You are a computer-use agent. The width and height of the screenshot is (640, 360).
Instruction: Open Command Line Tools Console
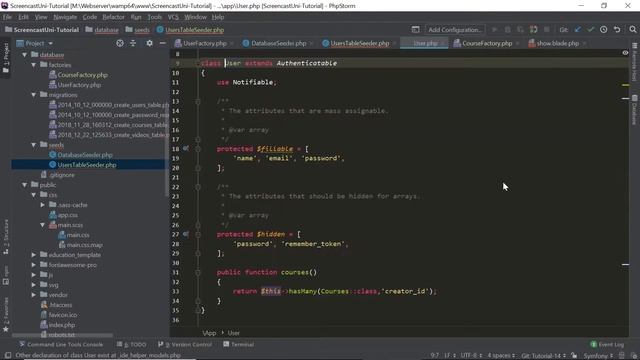[x=61, y=344]
